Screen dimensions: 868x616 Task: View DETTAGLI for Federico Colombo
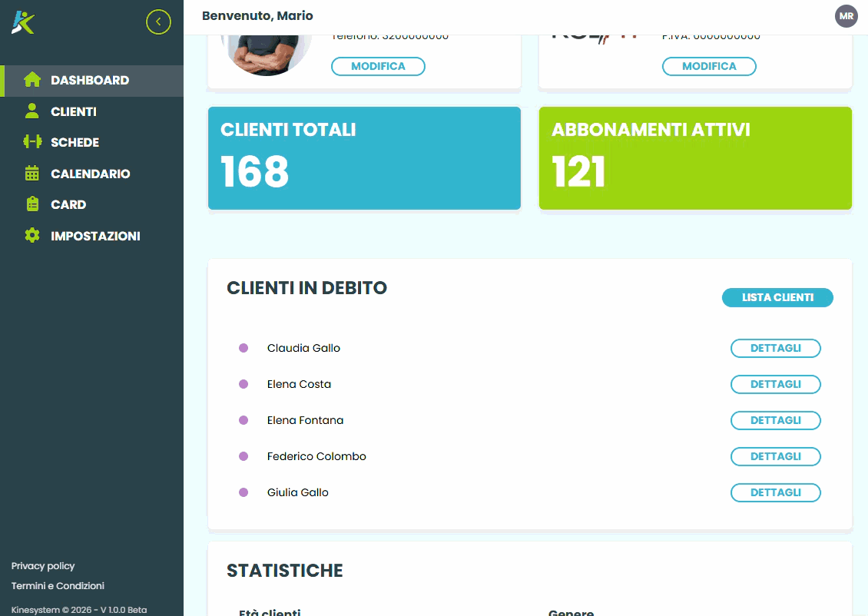coord(776,456)
